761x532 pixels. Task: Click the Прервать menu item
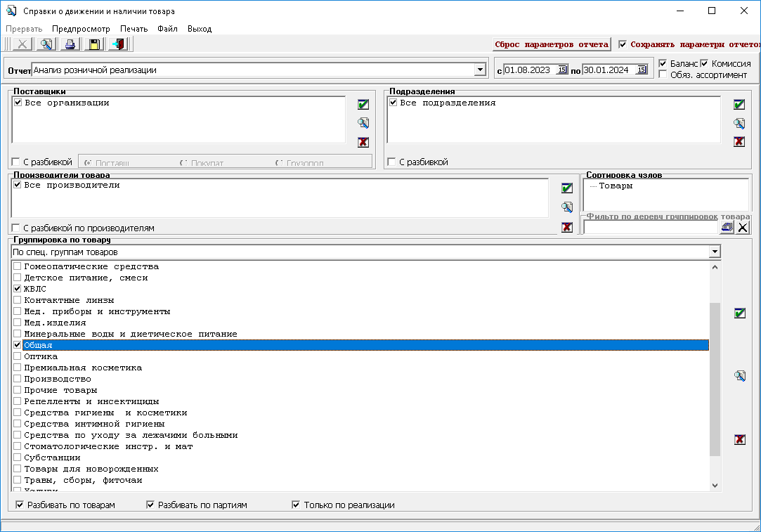(x=25, y=29)
